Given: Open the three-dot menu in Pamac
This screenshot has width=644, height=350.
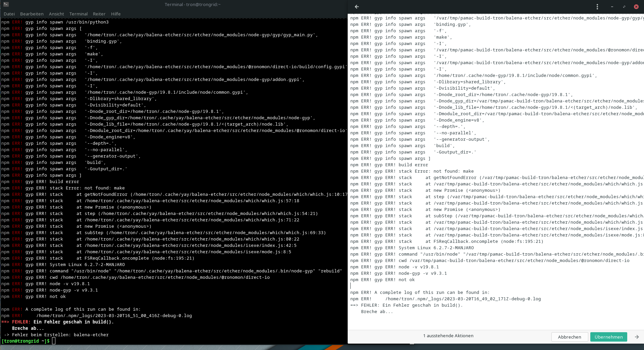Looking at the screenshot, I should 597,7.
